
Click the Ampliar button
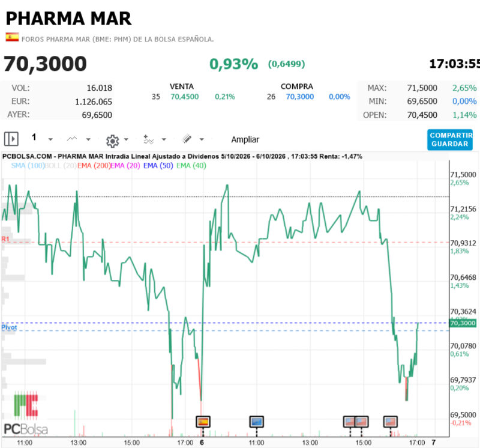click(245, 139)
